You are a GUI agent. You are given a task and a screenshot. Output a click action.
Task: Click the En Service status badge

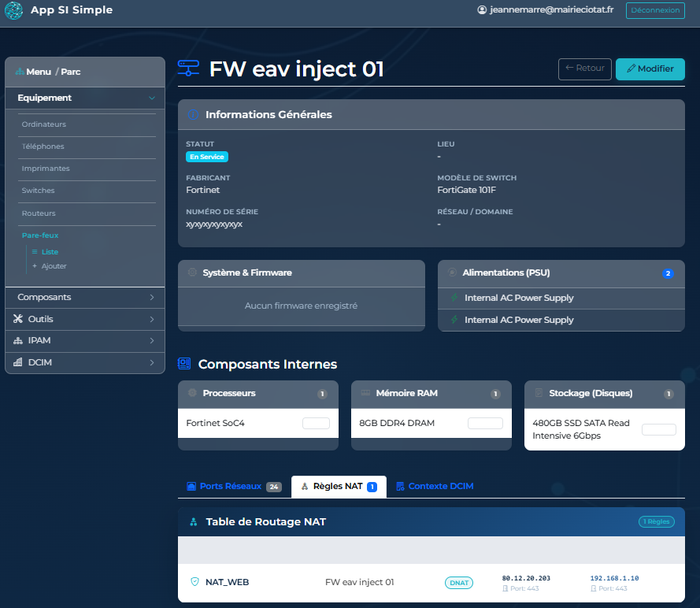pyautogui.click(x=207, y=157)
